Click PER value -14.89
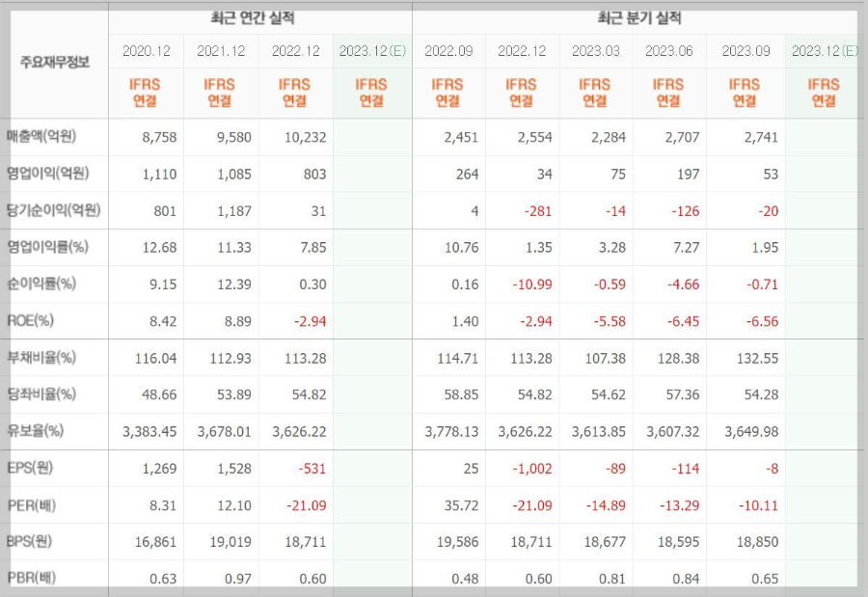This screenshot has width=868, height=597. 607,505
